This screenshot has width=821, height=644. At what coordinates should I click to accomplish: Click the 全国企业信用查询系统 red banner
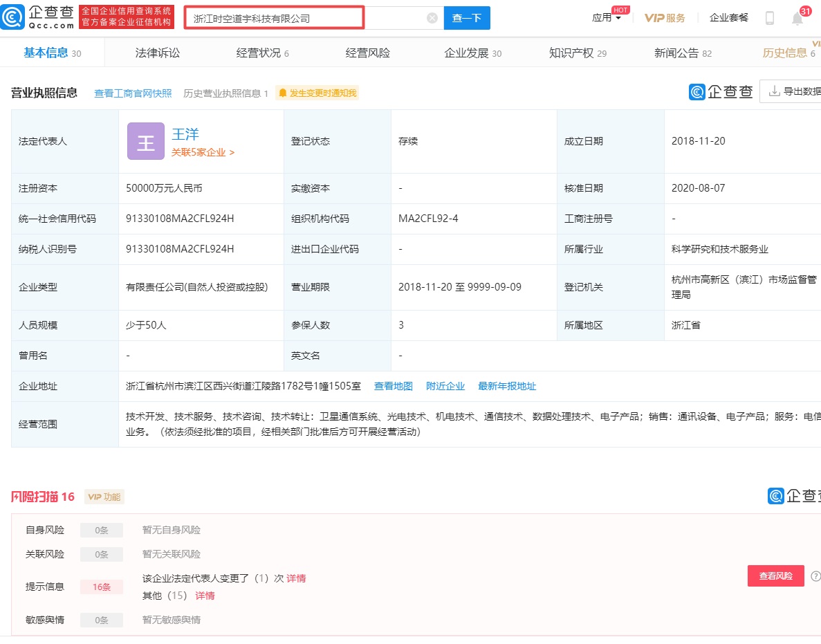coord(126,17)
